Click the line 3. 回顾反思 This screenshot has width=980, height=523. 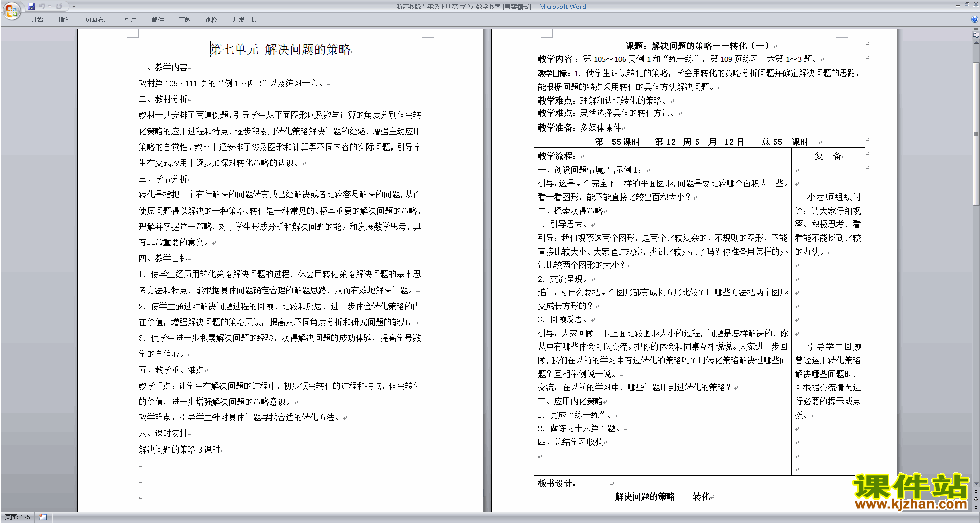pos(564,319)
